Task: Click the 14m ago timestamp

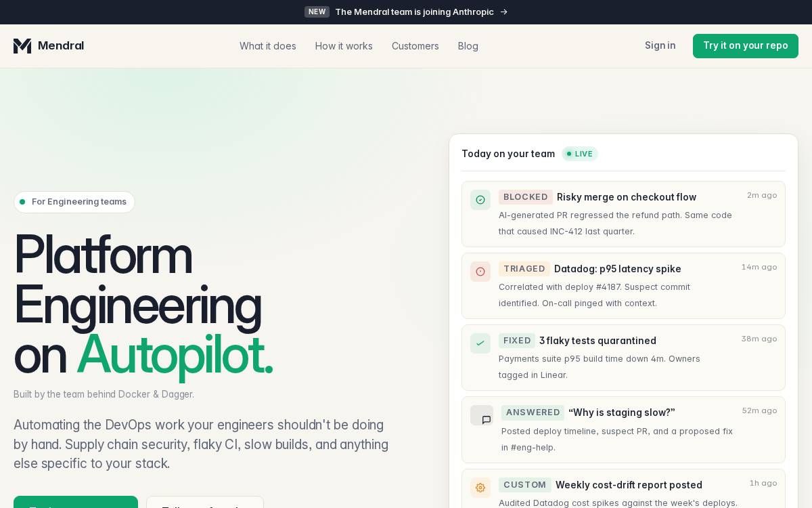Action: pyautogui.click(x=759, y=267)
